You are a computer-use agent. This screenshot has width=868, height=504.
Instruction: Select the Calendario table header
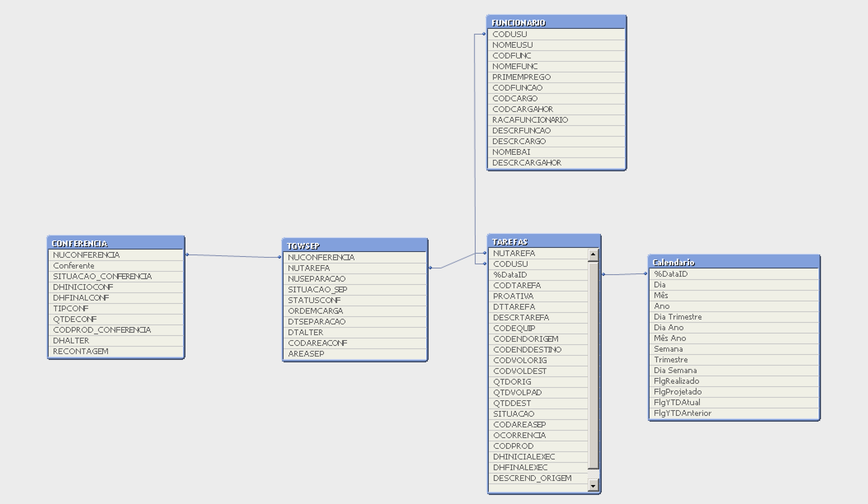[734, 262]
